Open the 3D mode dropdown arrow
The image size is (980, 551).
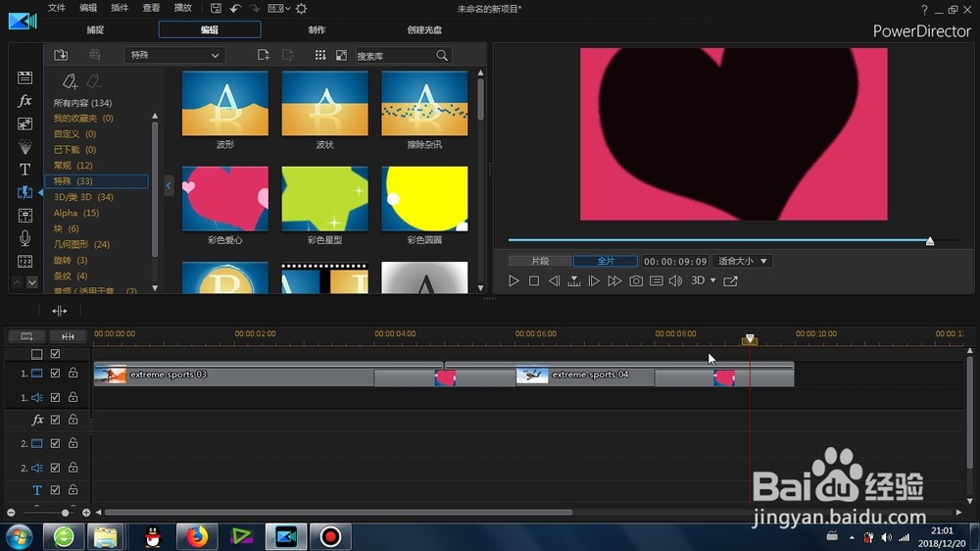pos(712,280)
